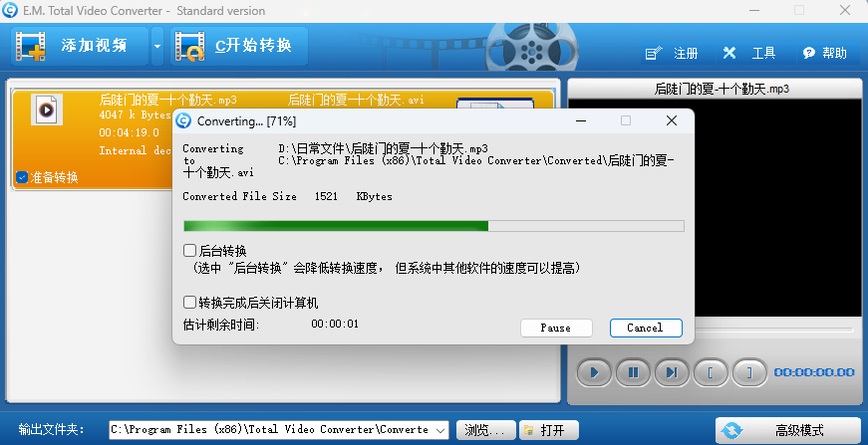Screen dimensions: 868x445
Task: Open the 注册 registration icon
Action: tap(654, 53)
